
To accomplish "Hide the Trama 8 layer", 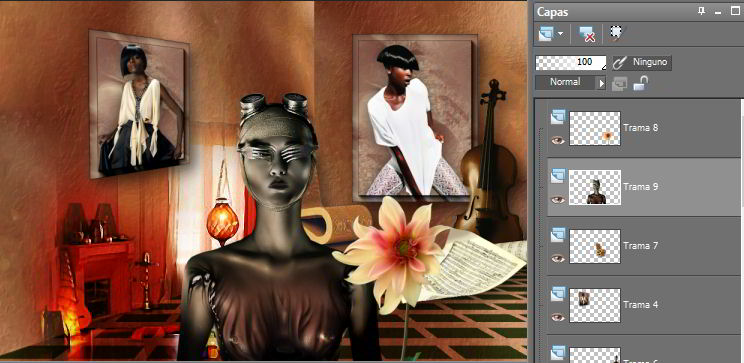I will (x=558, y=140).
